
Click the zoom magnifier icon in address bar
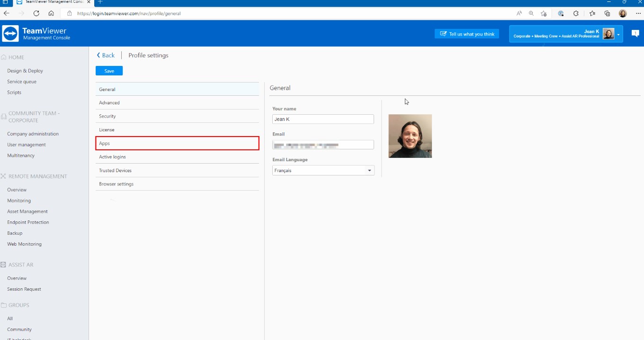pos(531,13)
